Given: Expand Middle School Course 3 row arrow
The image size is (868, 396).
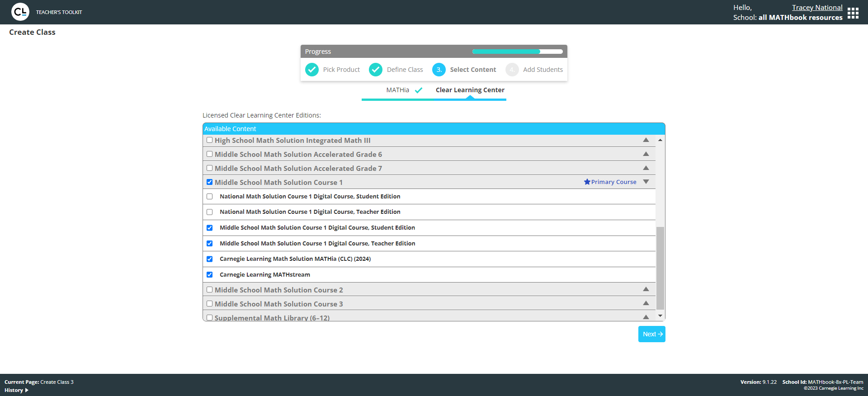Looking at the screenshot, I should (x=646, y=303).
